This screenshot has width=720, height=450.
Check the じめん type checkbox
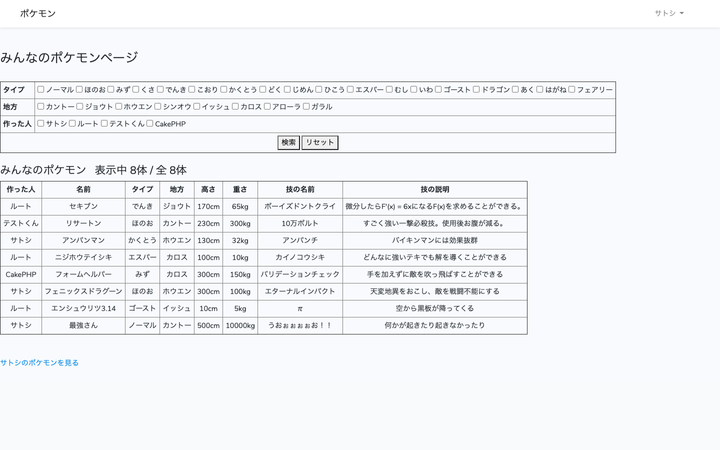point(287,90)
